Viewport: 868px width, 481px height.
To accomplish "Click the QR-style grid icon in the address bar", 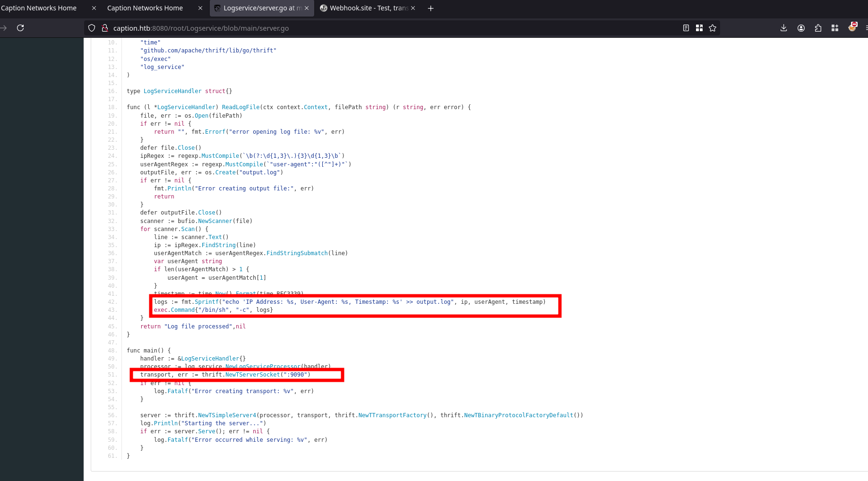I will pos(699,28).
